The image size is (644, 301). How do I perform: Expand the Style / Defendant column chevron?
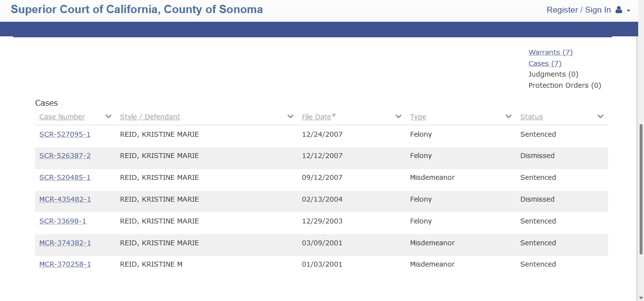point(290,117)
